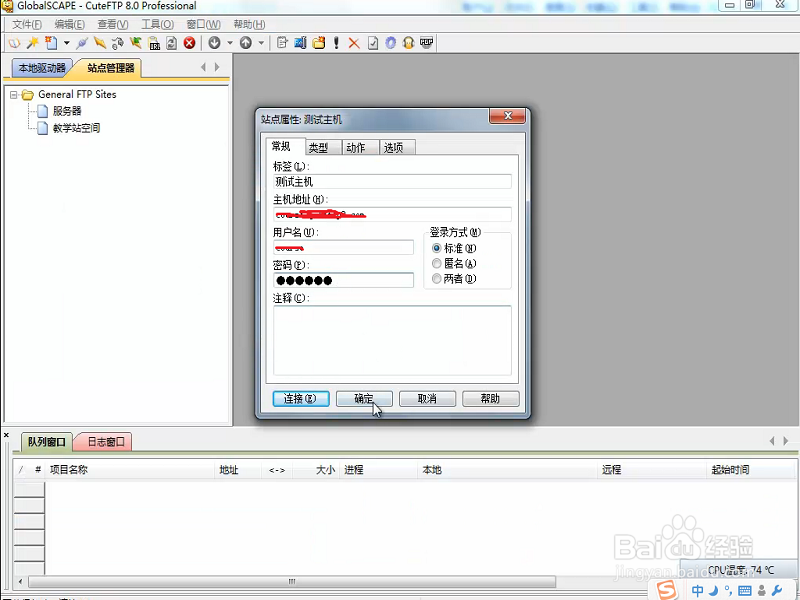Click the Download arrow icon
800x600 pixels.
tap(214, 43)
